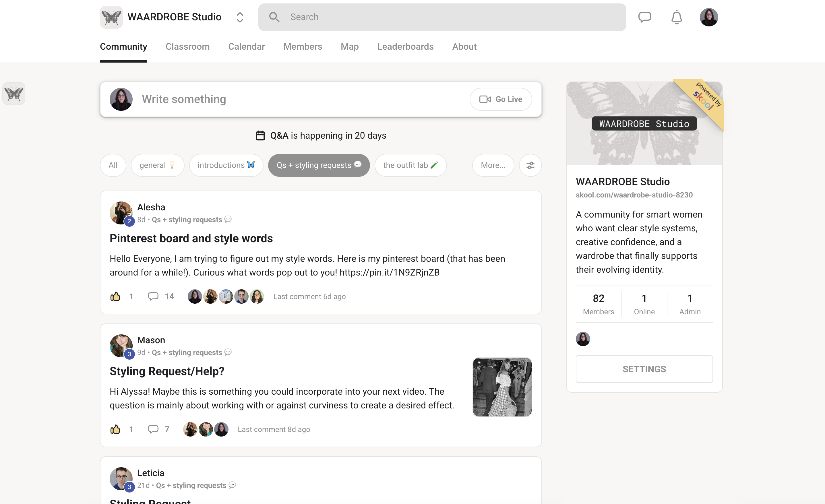Open the Leaderboards tab
The height and width of the screenshot is (504, 825).
pos(405,46)
